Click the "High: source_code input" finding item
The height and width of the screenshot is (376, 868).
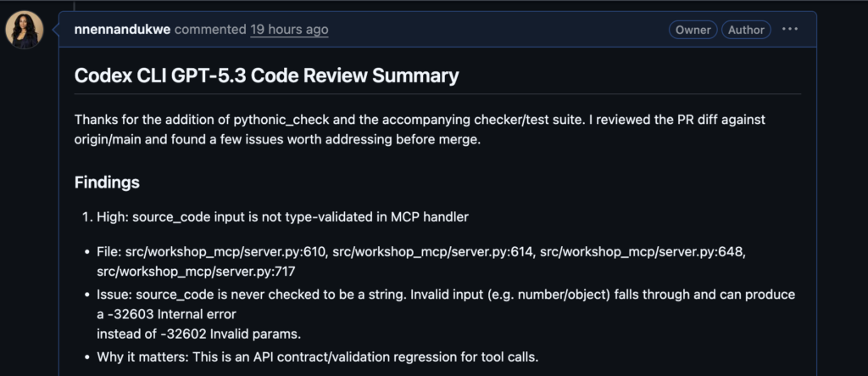coord(281,216)
